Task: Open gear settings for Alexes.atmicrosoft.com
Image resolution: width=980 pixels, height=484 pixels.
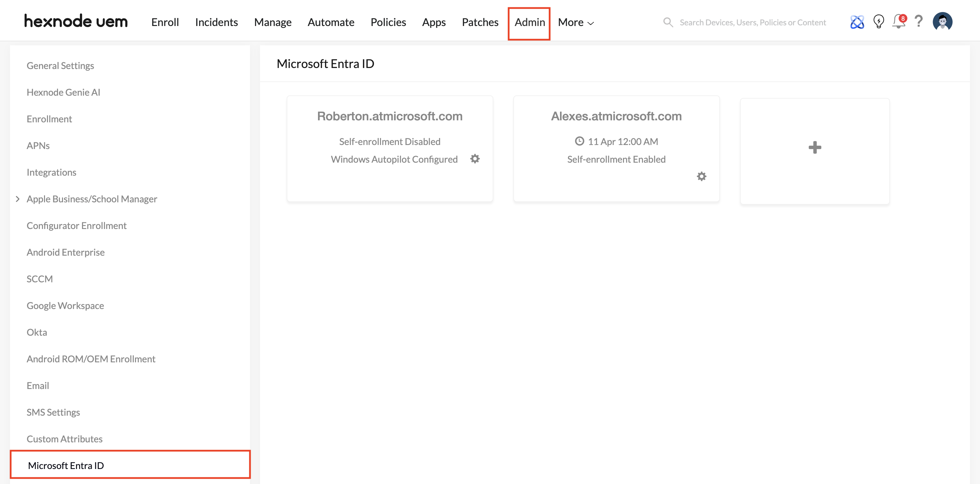Action: 702,176
